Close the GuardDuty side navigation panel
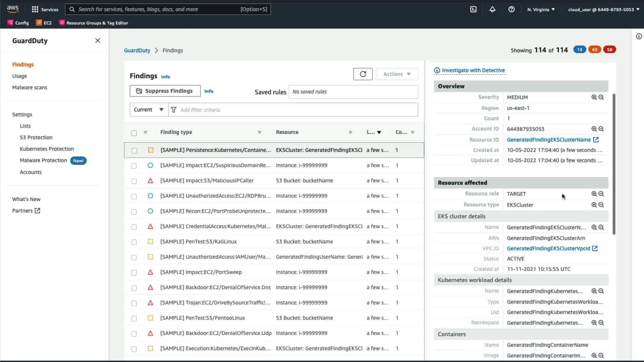 (98, 41)
